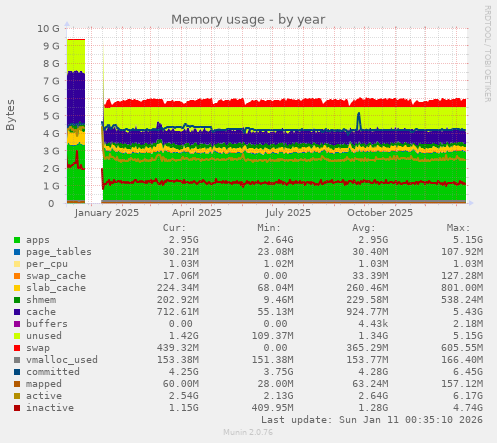Click the committed average value 4.28G
The image size is (497, 443).
click(x=373, y=372)
